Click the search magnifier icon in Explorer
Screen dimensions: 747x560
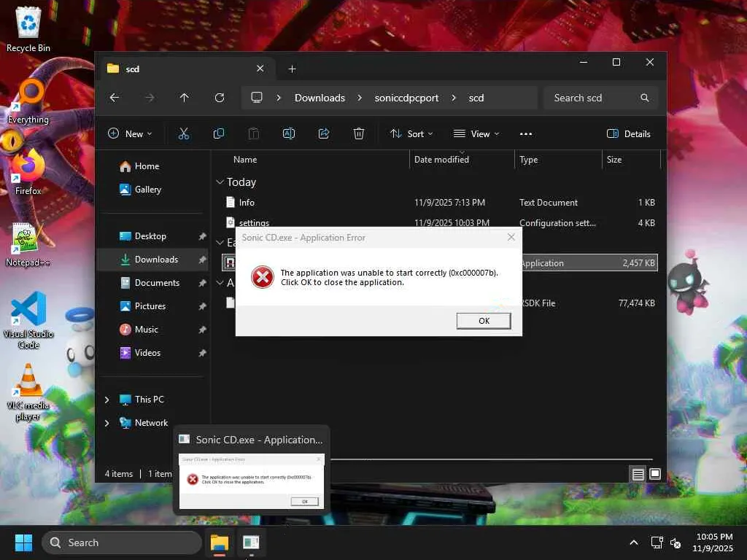(x=645, y=98)
